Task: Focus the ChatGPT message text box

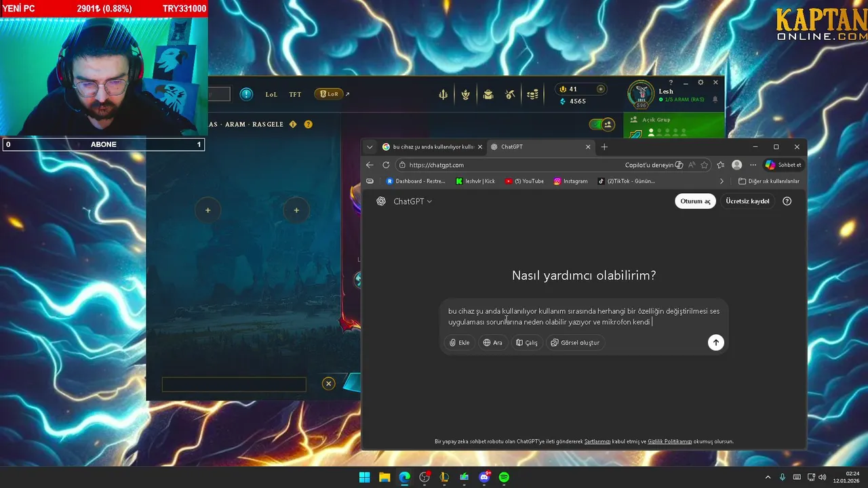Action: click(583, 317)
